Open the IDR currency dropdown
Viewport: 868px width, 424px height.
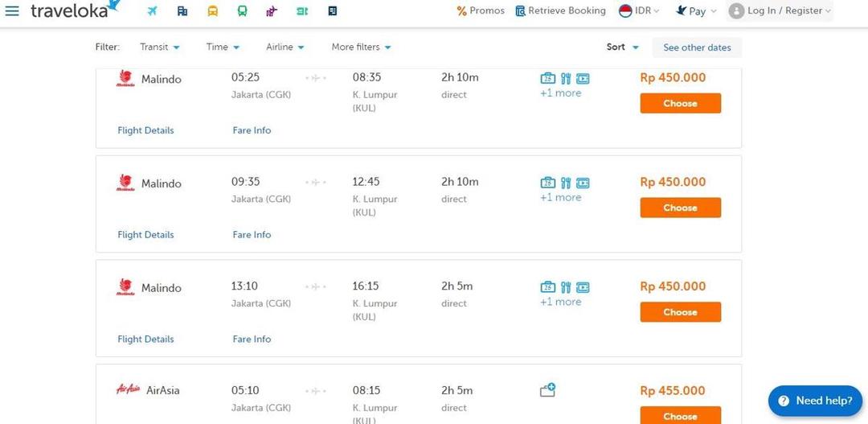640,11
